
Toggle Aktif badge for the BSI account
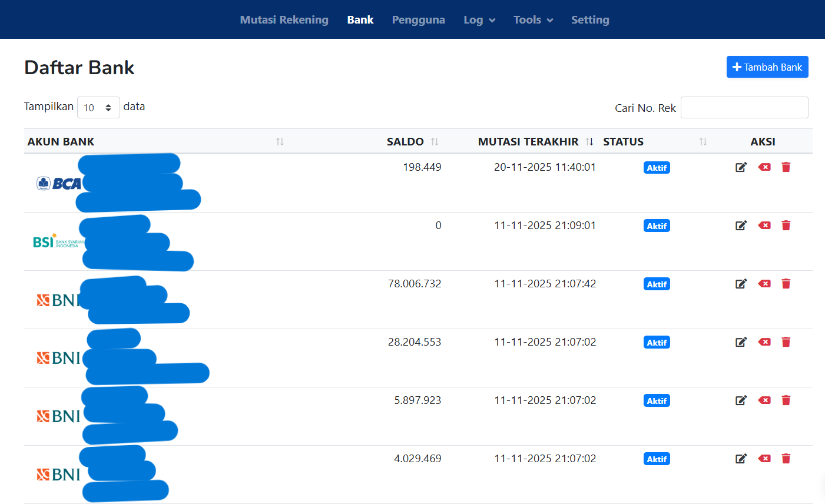(657, 226)
